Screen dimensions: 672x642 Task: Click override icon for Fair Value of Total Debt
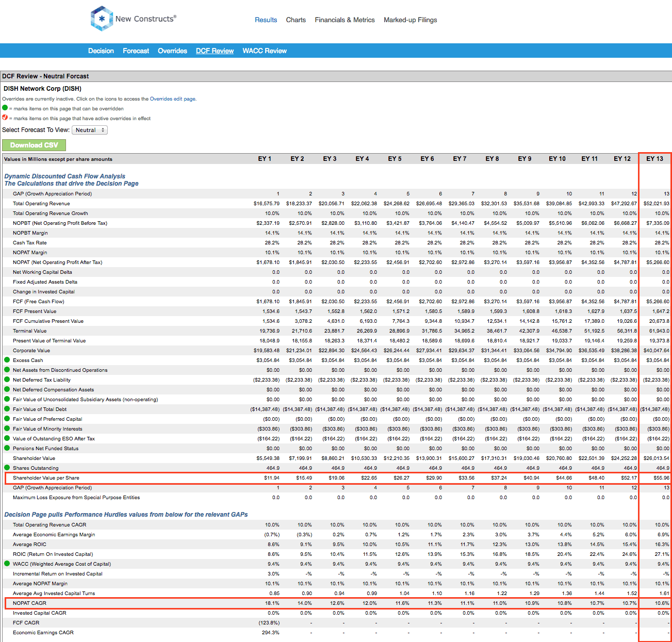click(7, 409)
